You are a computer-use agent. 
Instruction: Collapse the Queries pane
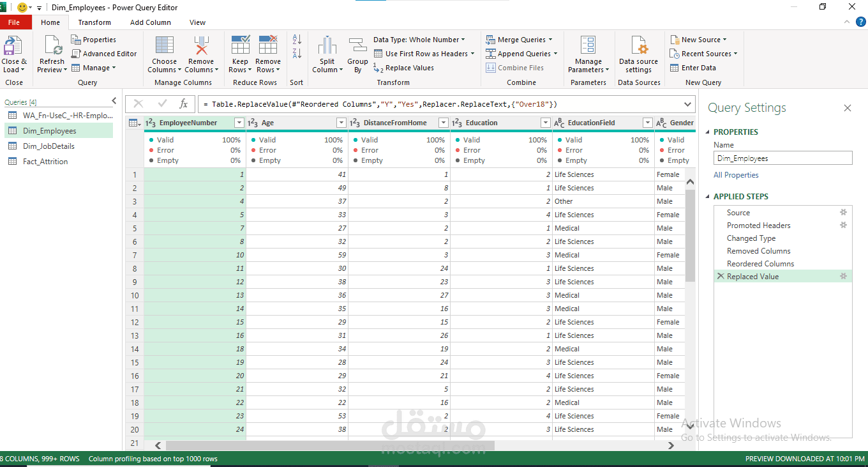click(114, 101)
